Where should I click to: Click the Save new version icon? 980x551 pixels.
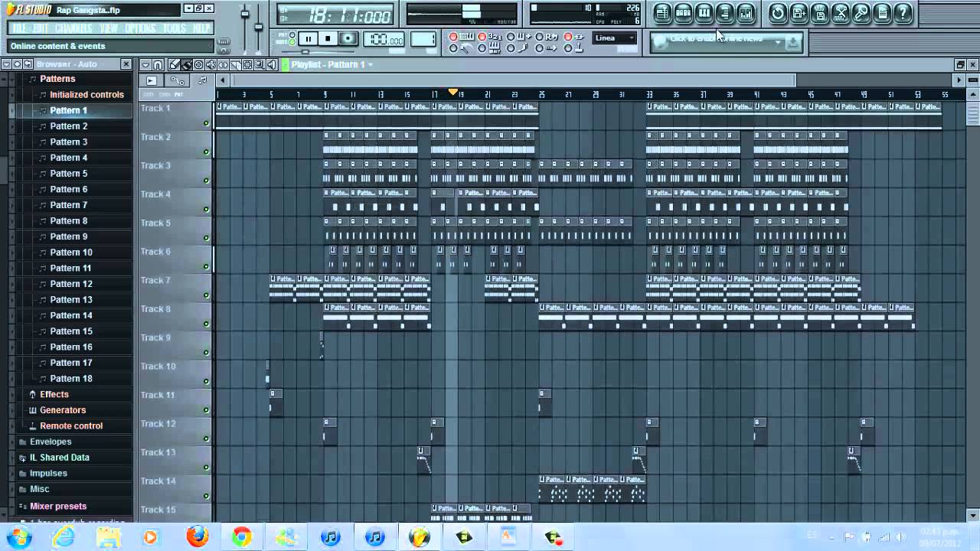click(799, 13)
